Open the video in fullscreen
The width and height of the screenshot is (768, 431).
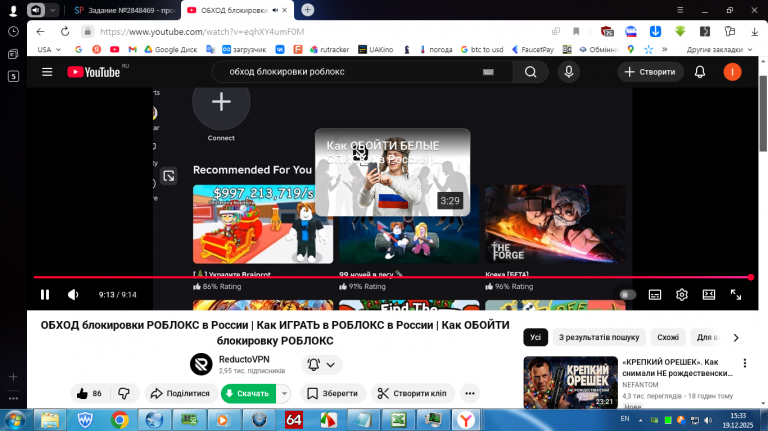click(736, 294)
